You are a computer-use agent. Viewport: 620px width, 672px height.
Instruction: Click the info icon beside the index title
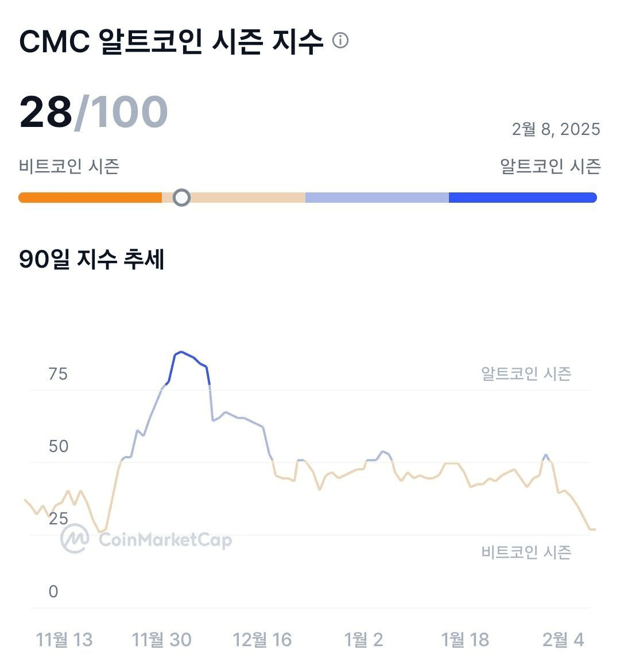click(x=340, y=40)
